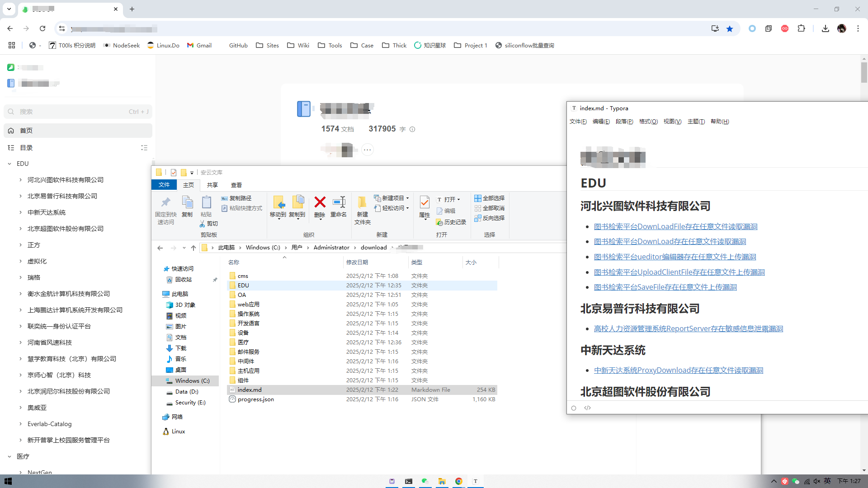Expand 河北兴图软件科技有限公司 tree item
The image size is (868, 488).
(x=20, y=180)
